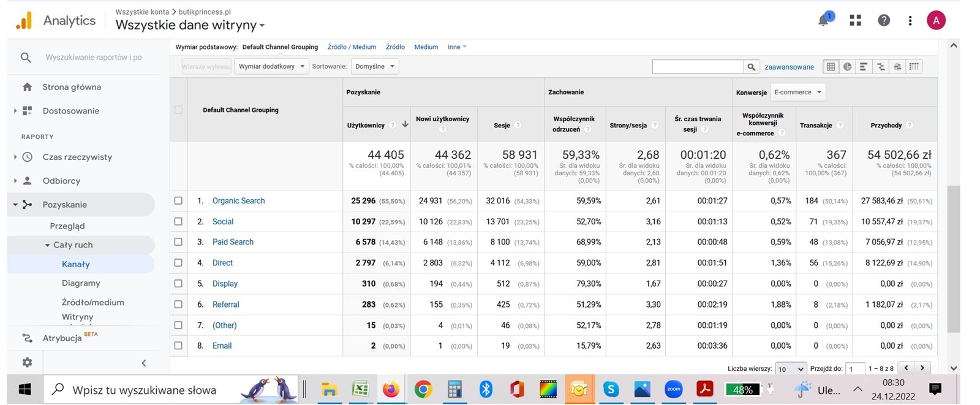This screenshot has height=405, width=980.
Task: Open the Google apps grid
Action: click(855, 21)
